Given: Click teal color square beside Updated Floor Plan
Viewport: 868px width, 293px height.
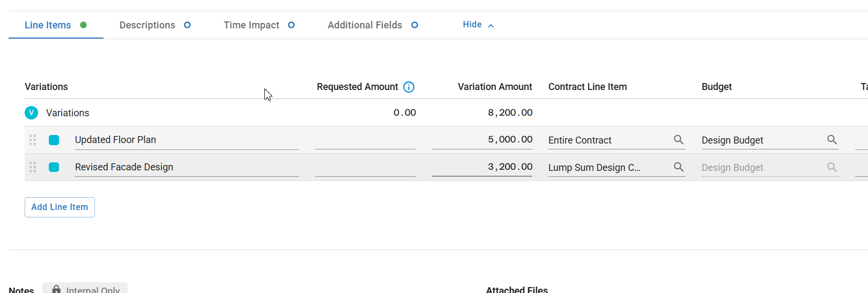Looking at the screenshot, I should pyautogui.click(x=54, y=140).
